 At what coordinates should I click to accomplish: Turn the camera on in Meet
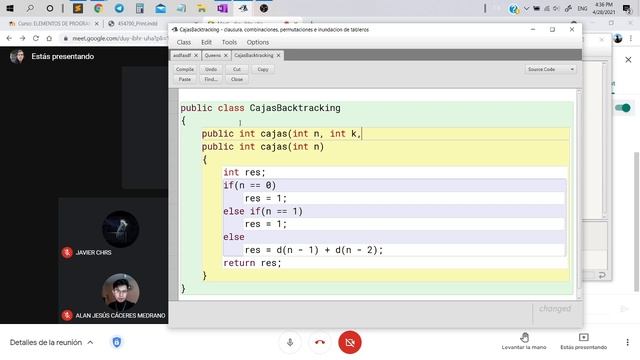350,342
